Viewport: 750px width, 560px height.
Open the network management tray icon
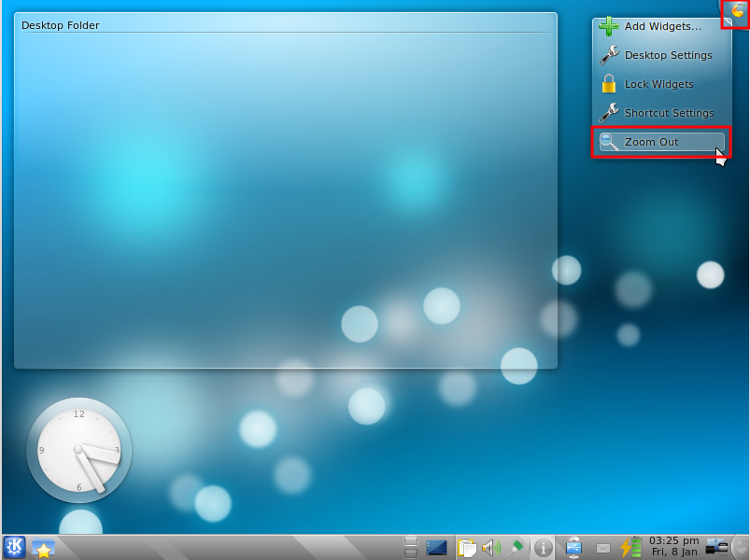click(x=716, y=548)
